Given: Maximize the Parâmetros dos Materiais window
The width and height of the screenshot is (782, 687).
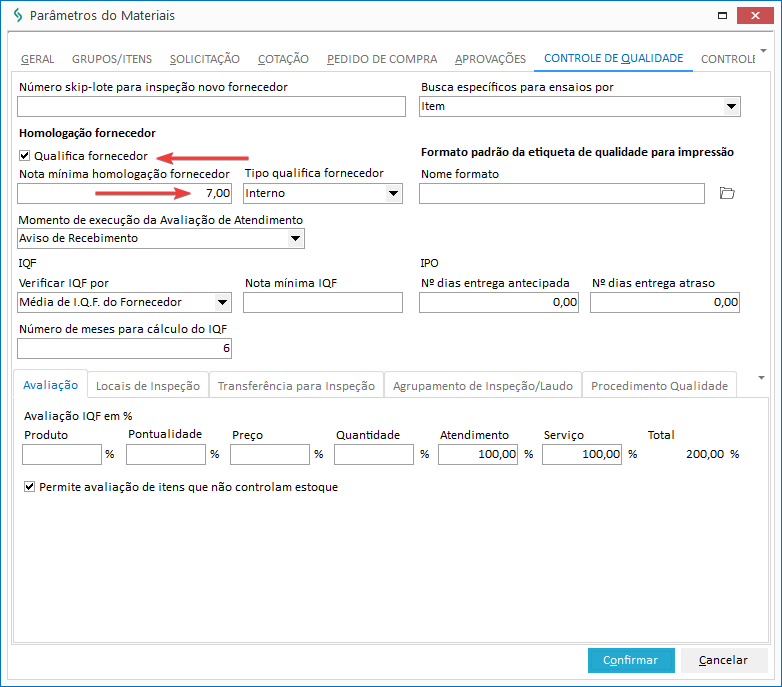Looking at the screenshot, I should click(724, 16).
